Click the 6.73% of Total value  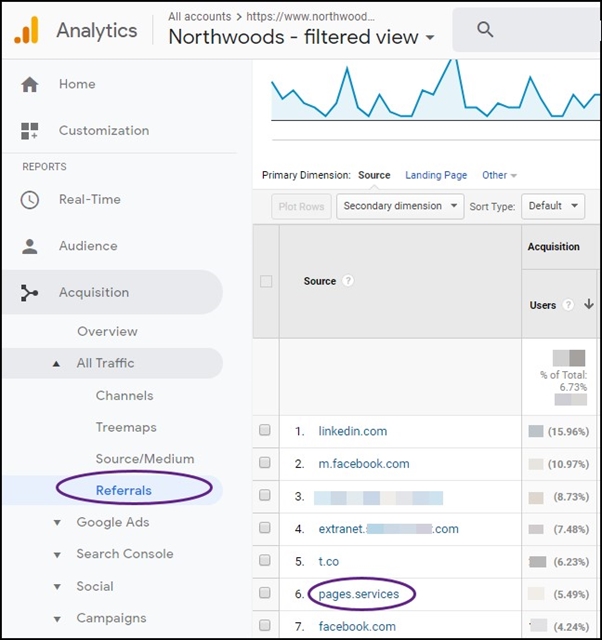[x=573, y=387]
